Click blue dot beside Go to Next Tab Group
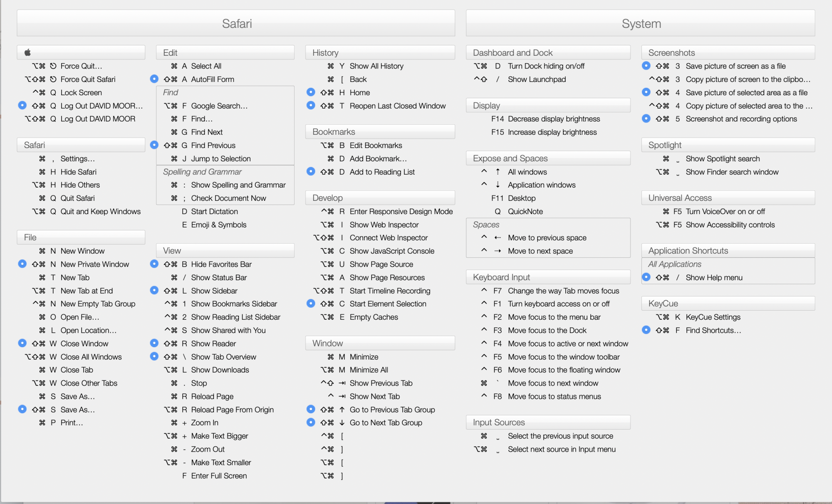The width and height of the screenshot is (832, 504). tap(311, 422)
